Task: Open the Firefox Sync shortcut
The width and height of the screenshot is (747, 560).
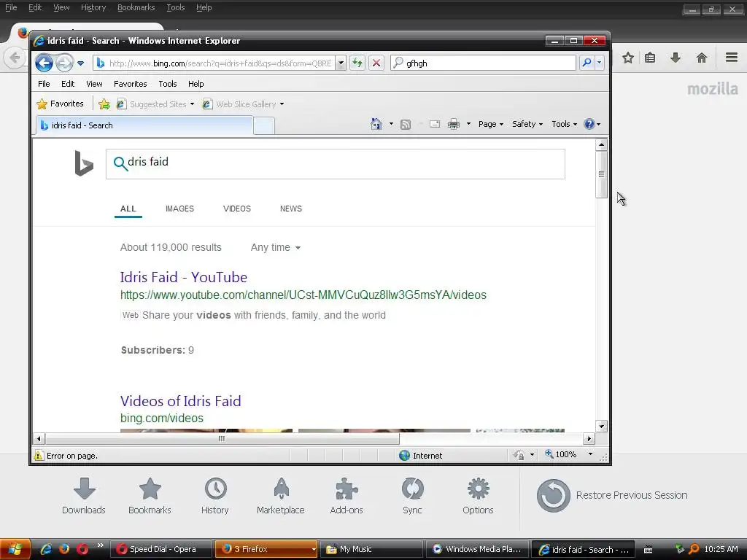Action: tap(412, 496)
